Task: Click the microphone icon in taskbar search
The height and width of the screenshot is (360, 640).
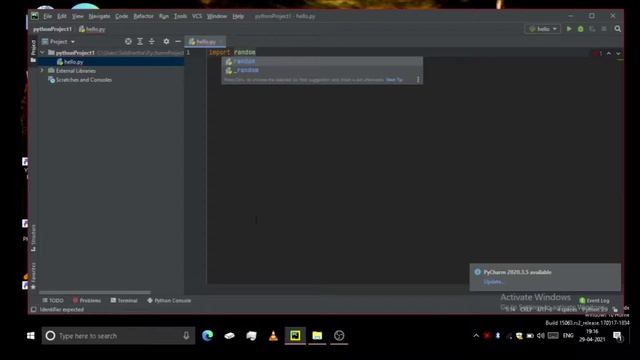Action: 186,336
